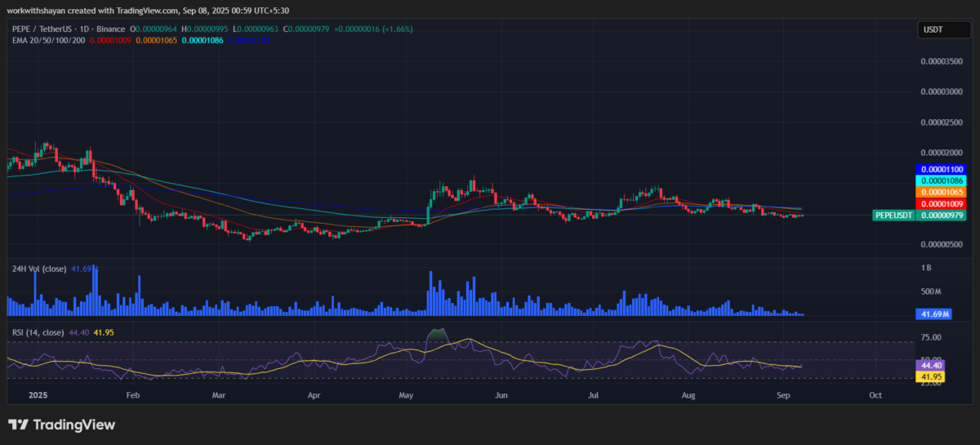Click the Oct label on time axis
Screen dimensions: 980x445
coord(875,394)
